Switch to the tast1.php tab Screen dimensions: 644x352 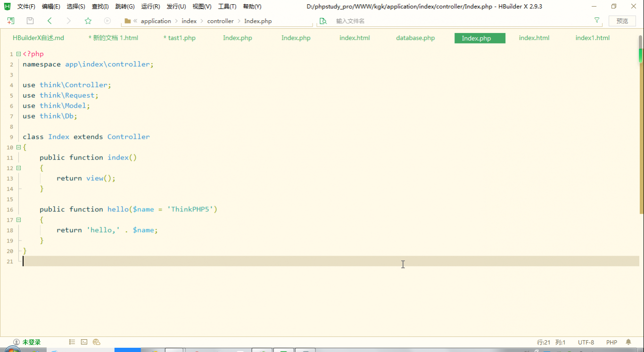(179, 38)
